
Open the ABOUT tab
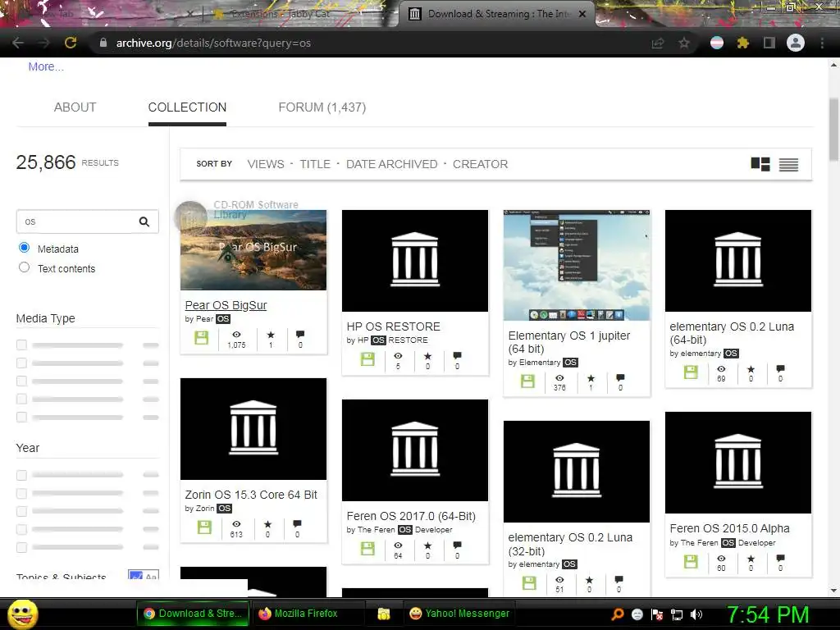click(75, 107)
